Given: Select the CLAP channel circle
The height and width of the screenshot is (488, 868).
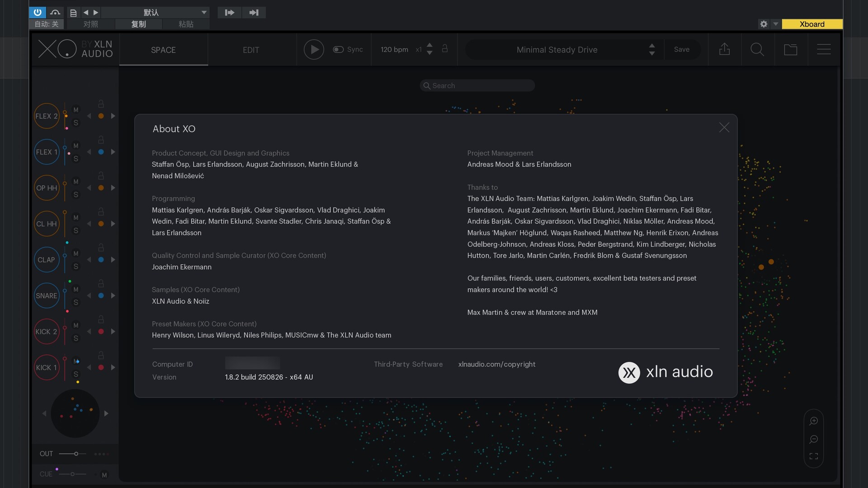Looking at the screenshot, I should (47, 260).
